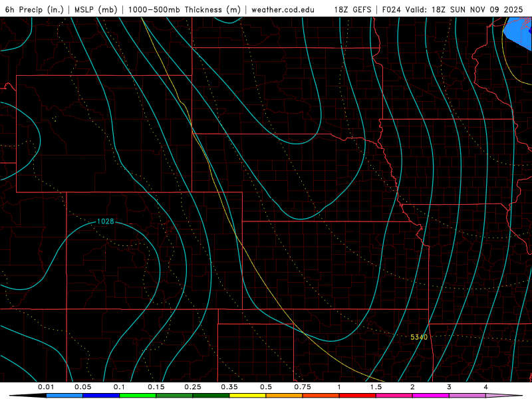Click the legend value 4
Viewport: 532px width, 399px height.
[x=486, y=387]
